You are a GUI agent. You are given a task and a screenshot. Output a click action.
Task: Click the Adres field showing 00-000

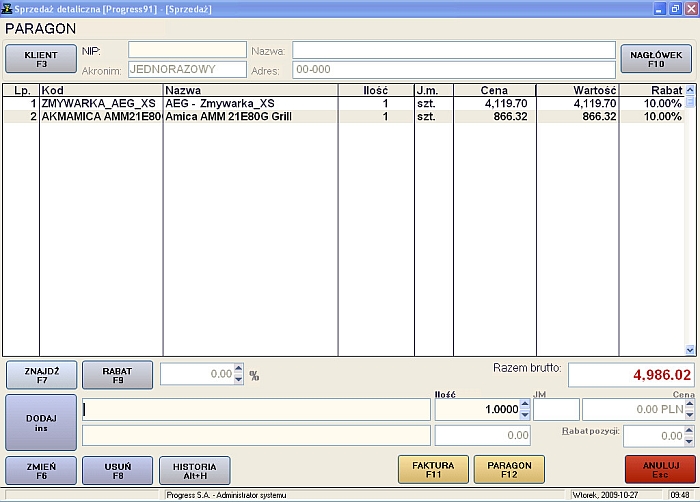coord(454,70)
